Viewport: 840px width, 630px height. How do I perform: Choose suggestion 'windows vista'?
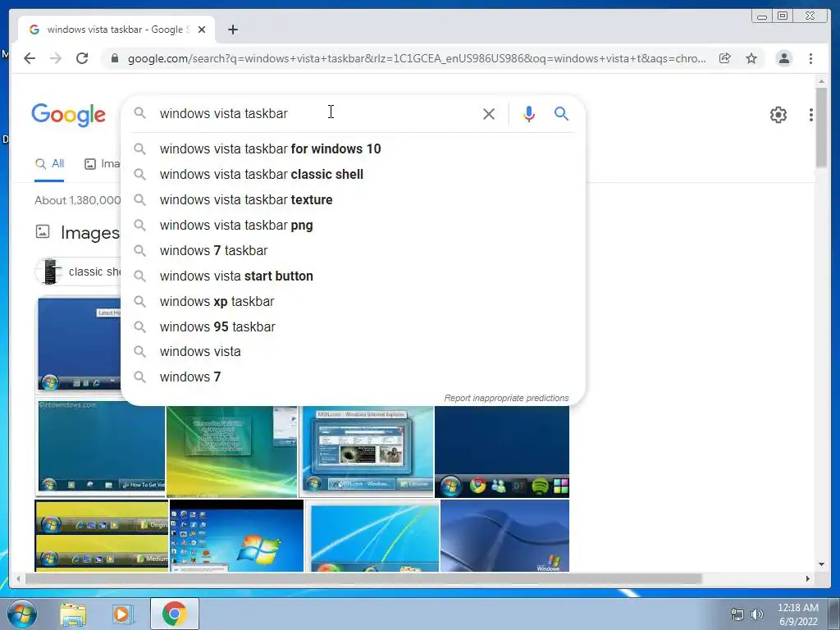[354, 351]
